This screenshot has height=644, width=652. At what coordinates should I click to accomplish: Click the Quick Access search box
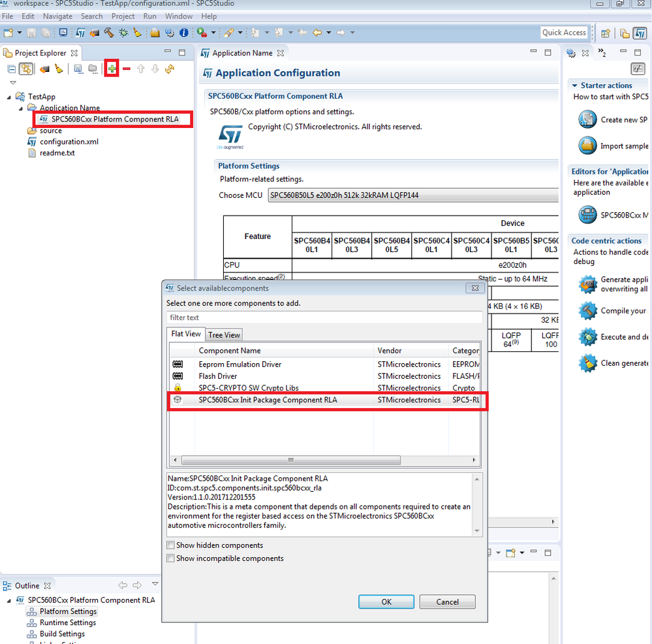(565, 33)
